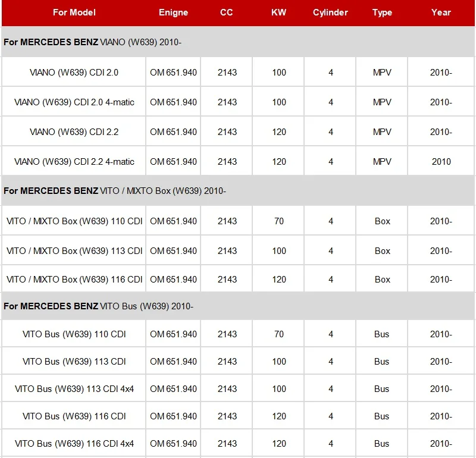Click cylinder '4' in VITO / MIXTO Box 116 CDI row

tap(331, 279)
